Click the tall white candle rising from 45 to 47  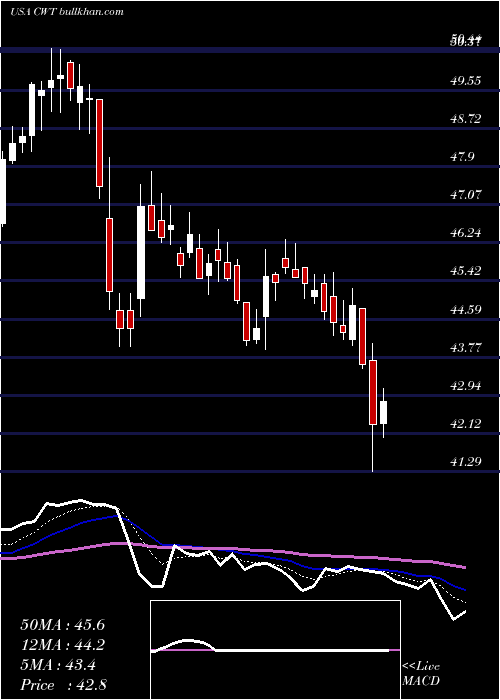click(x=141, y=252)
